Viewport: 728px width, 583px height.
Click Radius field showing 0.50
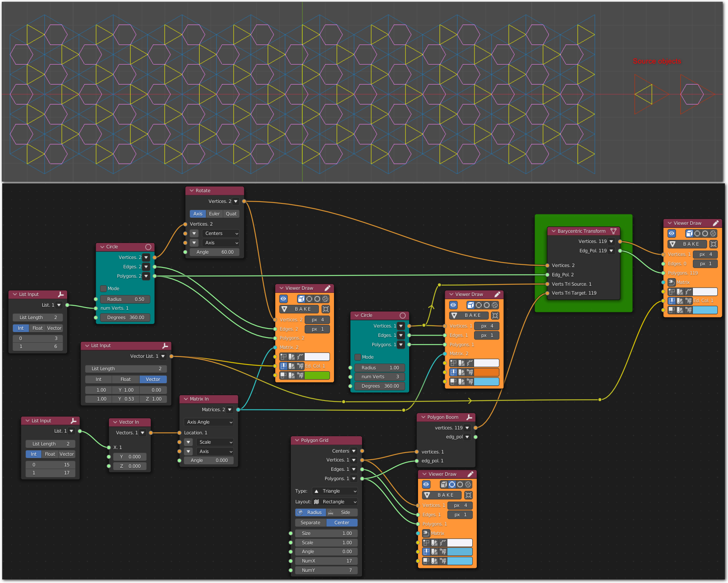(x=125, y=299)
